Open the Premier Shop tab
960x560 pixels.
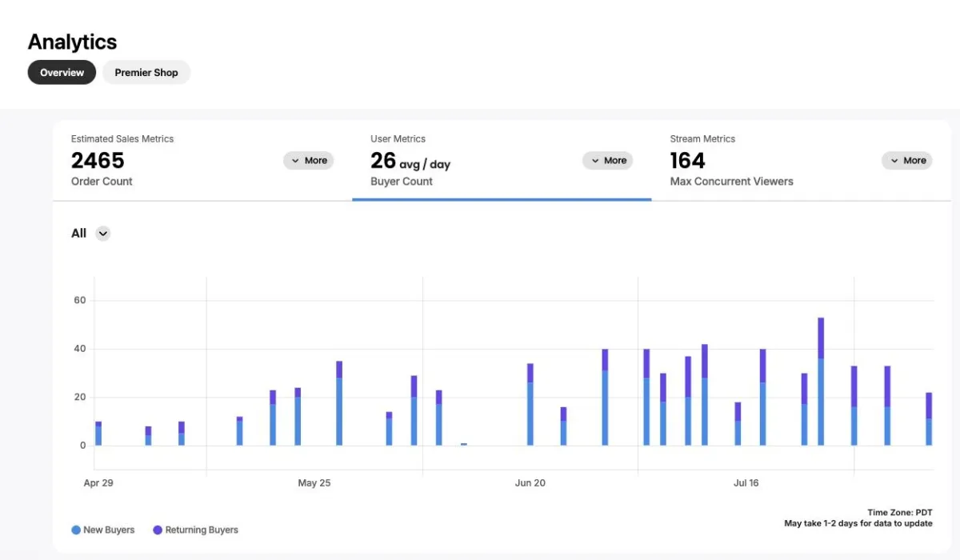tap(146, 72)
